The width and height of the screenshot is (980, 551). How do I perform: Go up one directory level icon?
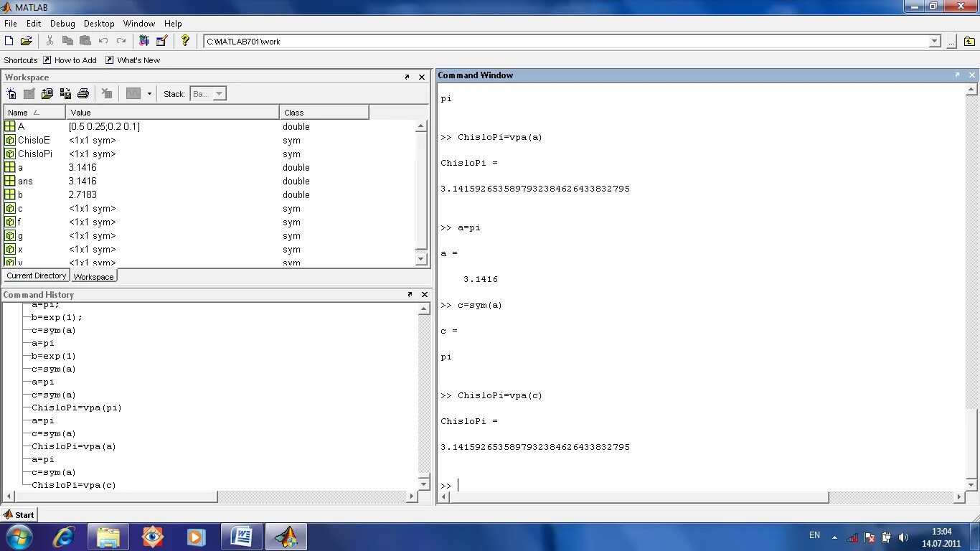pos(969,42)
